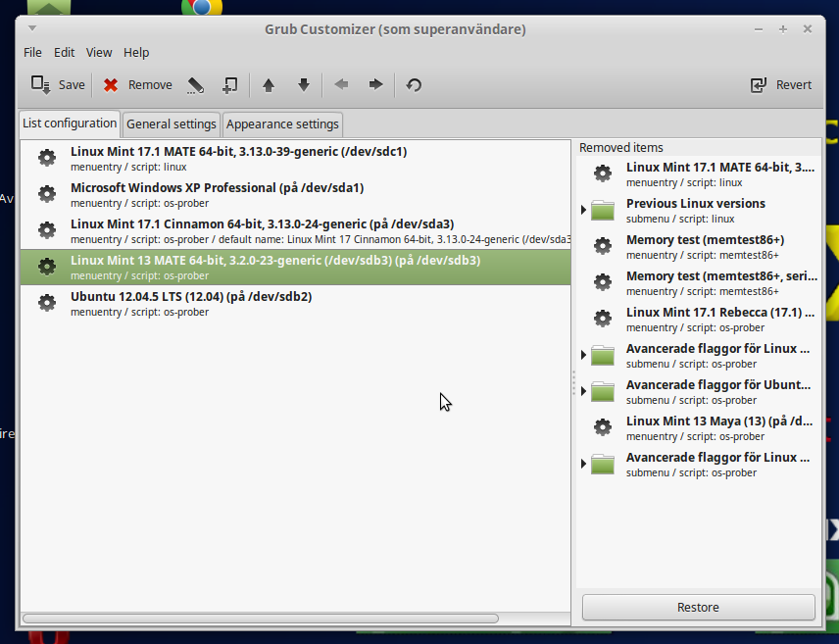The width and height of the screenshot is (839, 644).
Task: Open the File menu
Action: pyautogui.click(x=32, y=53)
